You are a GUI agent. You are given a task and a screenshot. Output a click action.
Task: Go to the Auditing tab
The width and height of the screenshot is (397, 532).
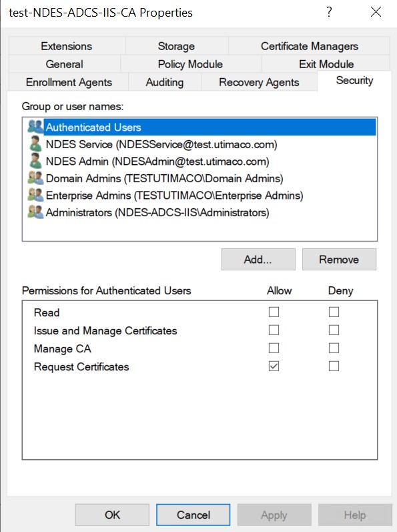pyautogui.click(x=165, y=82)
